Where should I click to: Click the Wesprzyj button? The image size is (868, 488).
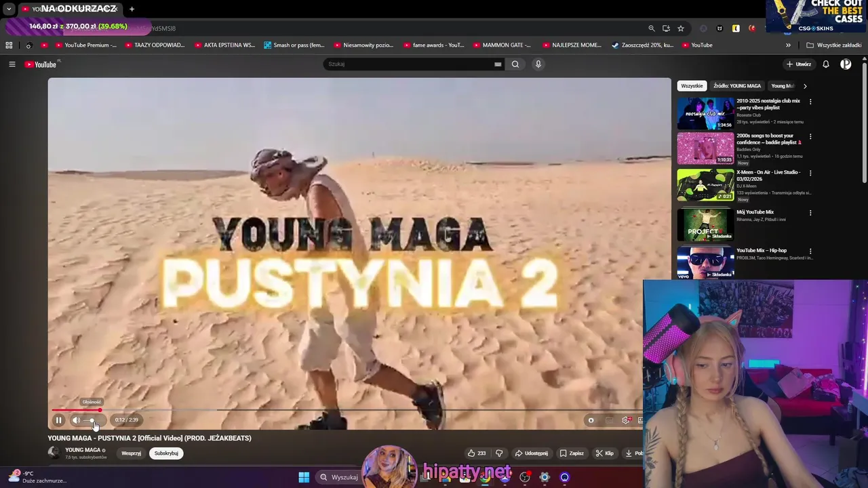point(131,453)
